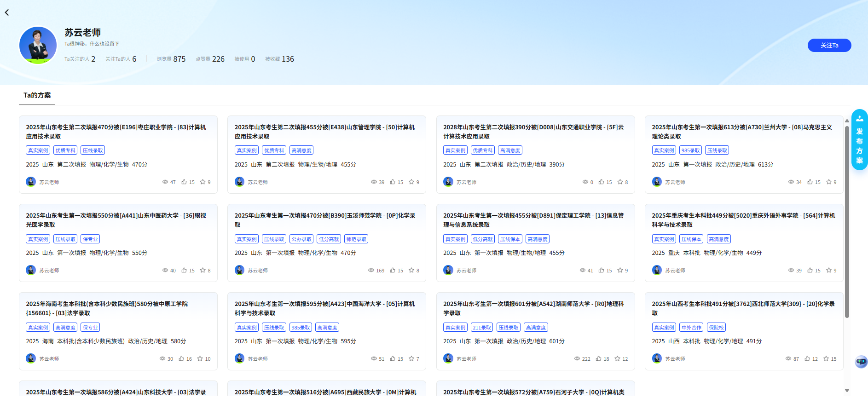
Task: Favorite the 保定理工学院 plan with star
Action: tap(620, 270)
